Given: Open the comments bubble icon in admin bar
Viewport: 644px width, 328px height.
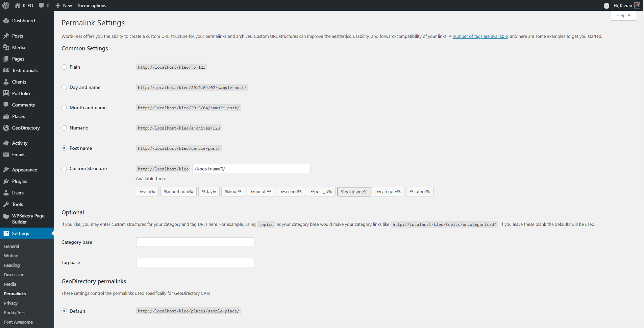Looking at the screenshot, I should click(41, 5).
